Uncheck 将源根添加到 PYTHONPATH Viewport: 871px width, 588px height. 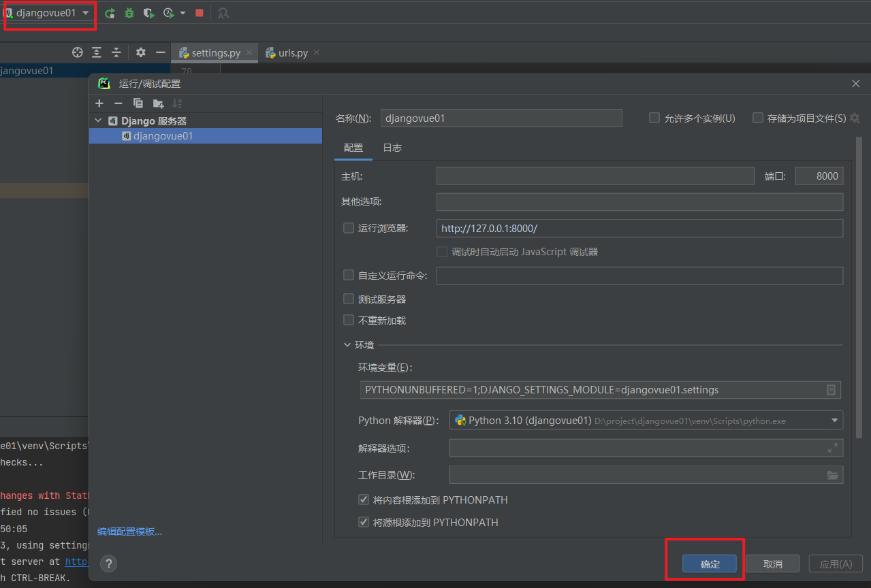[x=364, y=522]
